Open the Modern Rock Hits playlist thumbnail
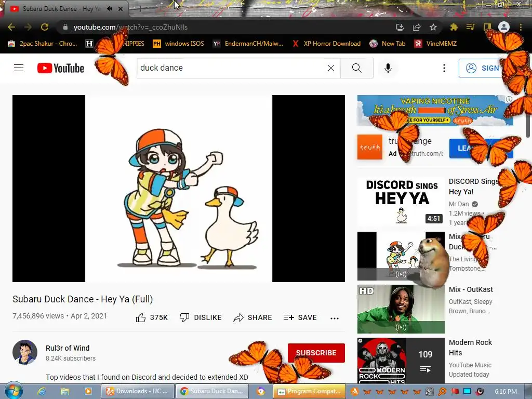 tap(401, 361)
